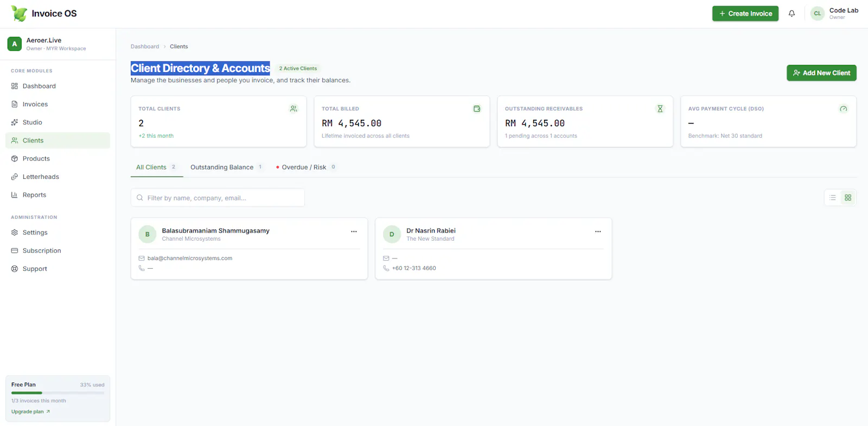Screen dimensions: 868x426
Task: Click the Dashboard breadcrumb link
Action: pos(145,47)
